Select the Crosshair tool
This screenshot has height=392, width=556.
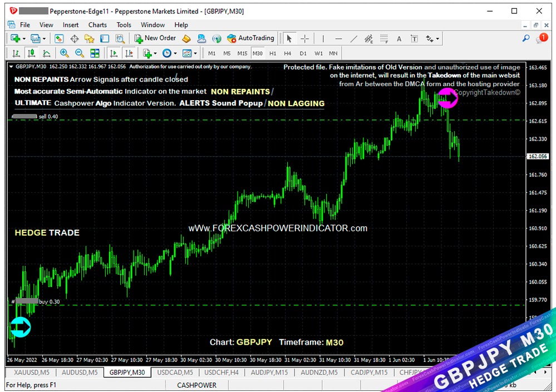coord(304,38)
